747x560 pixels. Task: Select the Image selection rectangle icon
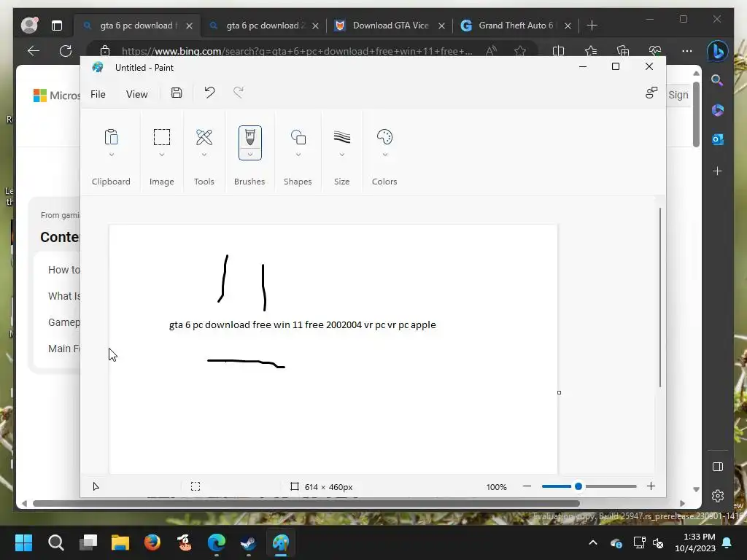(x=162, y=137)
